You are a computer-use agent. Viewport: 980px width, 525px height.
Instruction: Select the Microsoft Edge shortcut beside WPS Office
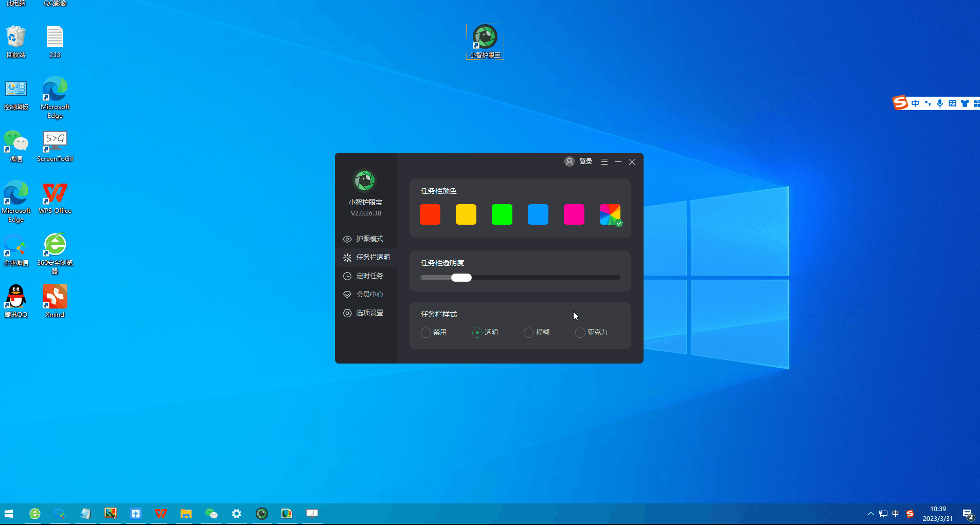(16, 202)
